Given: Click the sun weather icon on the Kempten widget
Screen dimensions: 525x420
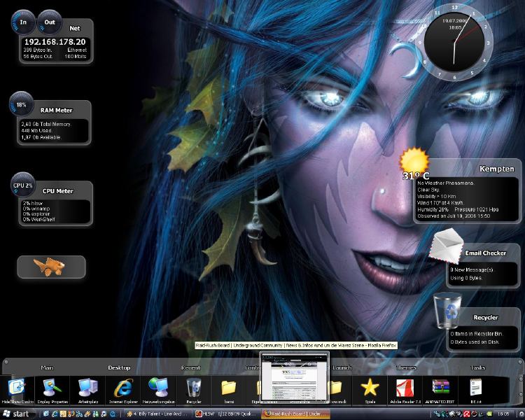Looking at the screenshot, I should tap(414, 161).
